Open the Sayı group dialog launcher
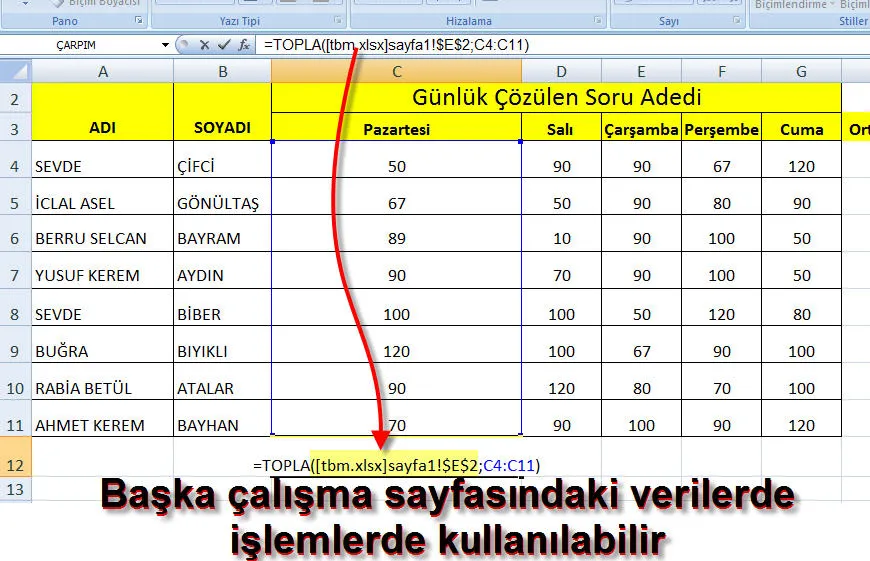 tap(732, 21)
